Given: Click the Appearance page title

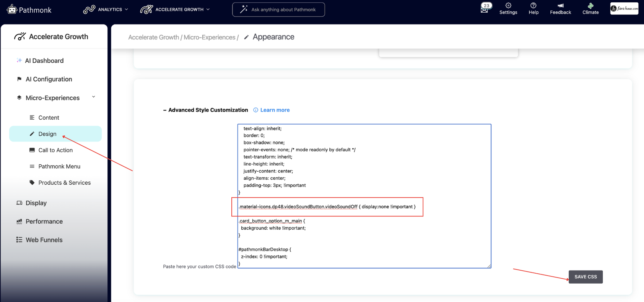Looking at the screenshot, I should click(273, 37).
